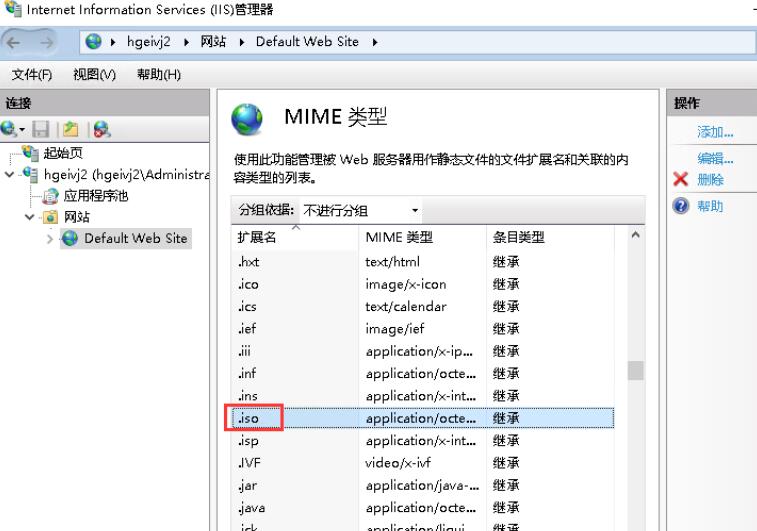This screenshot has width=757, height=531.
Task: Click text/calendar MIME type cell
Action: pos(406,307)
